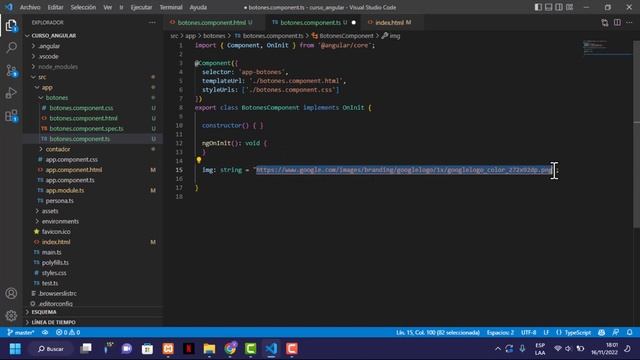Open the Explorer view in activity bar
The width and height of the screenshot is (640, 360).
(x=11, y=26)
